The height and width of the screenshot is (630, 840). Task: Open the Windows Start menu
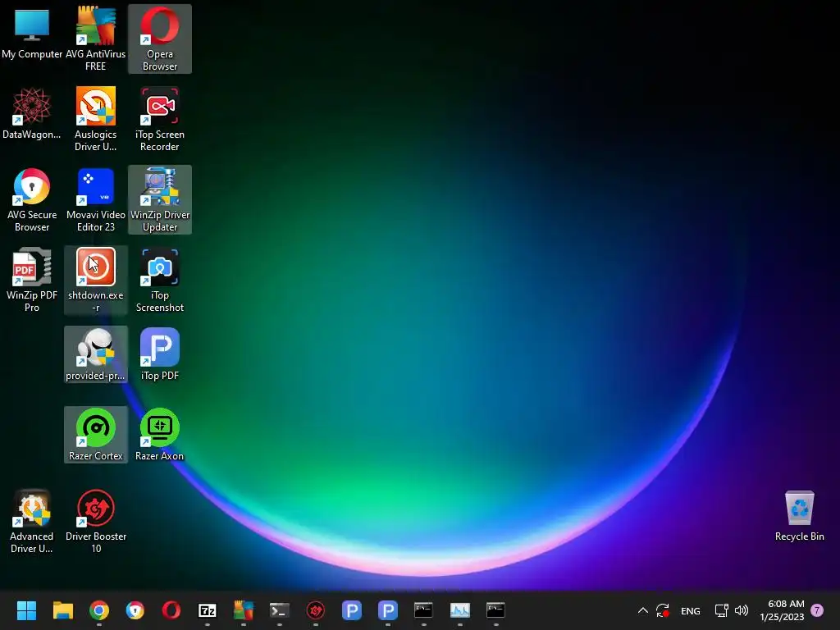26,610
